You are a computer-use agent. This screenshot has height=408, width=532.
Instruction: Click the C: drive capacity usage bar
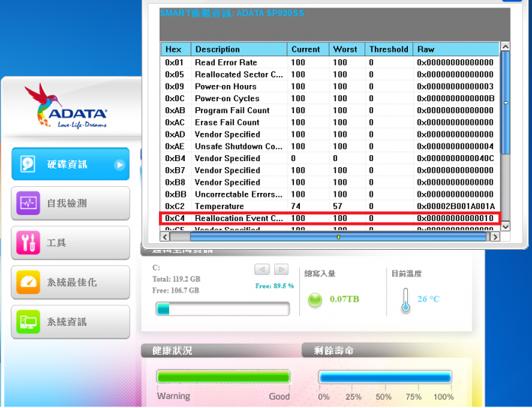[222, 309]
